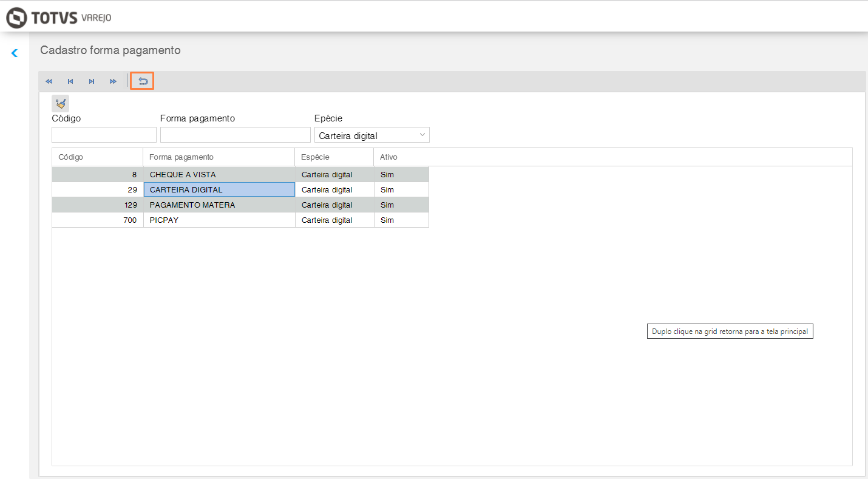The height and width of the screenshot is (479, 868).
Task: Select the CARTEIRA DIGITAL cell
Action: pos(219,190)
